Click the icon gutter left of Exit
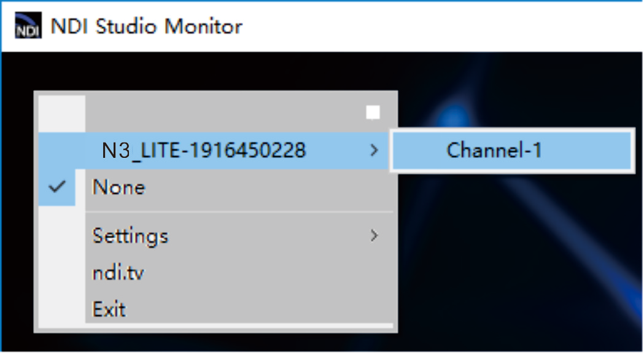The image size is (644, 355). click(62, 309)
